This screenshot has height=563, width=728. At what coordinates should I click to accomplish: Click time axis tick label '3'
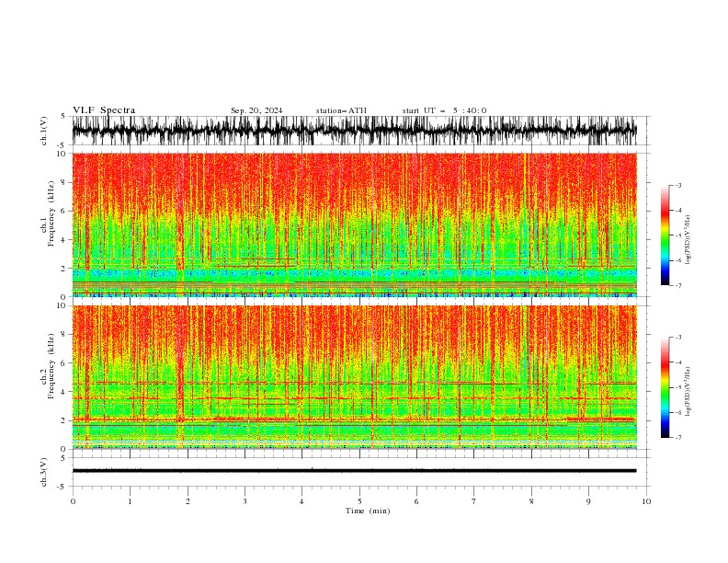pos(245,501)
